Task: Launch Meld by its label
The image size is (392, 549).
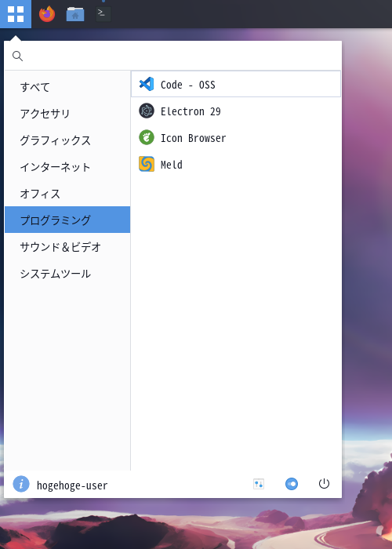Action: click(172, 165)
